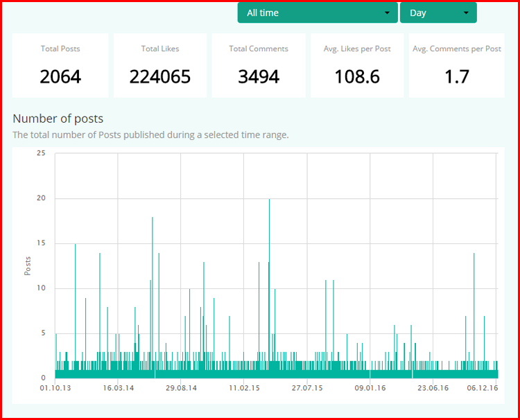Click the Avg. Comments per Post card
The width and height of the screenshot is (520, 420).
(x=457, y=65)
